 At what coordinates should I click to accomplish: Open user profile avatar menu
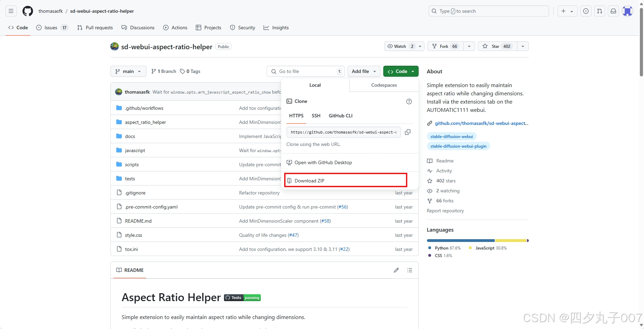627,11
